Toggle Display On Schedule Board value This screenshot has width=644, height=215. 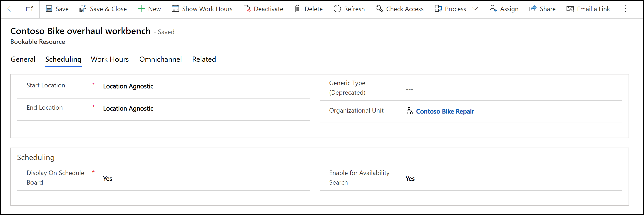107,179
